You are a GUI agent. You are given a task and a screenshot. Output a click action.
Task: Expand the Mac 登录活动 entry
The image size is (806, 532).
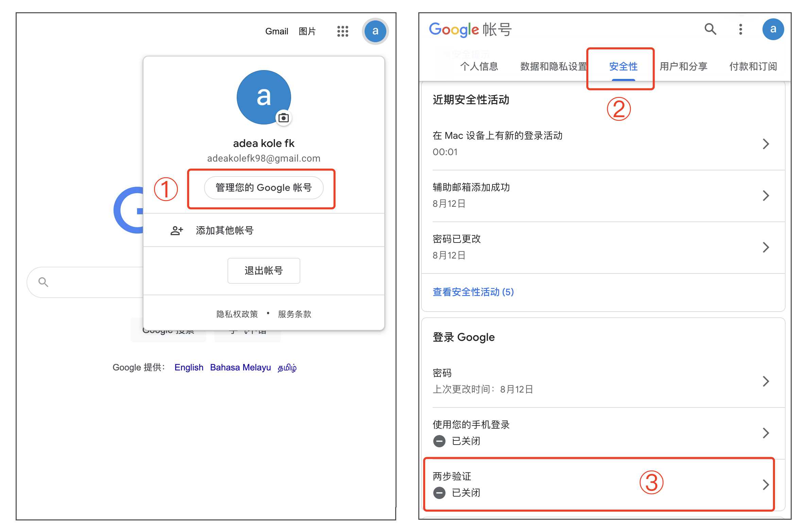[766, 144]
